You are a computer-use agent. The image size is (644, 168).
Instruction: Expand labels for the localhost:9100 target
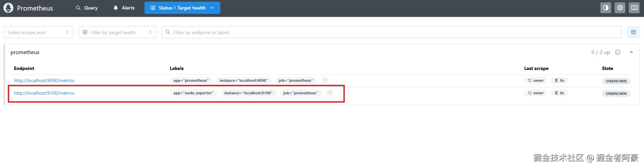point(330,93)
